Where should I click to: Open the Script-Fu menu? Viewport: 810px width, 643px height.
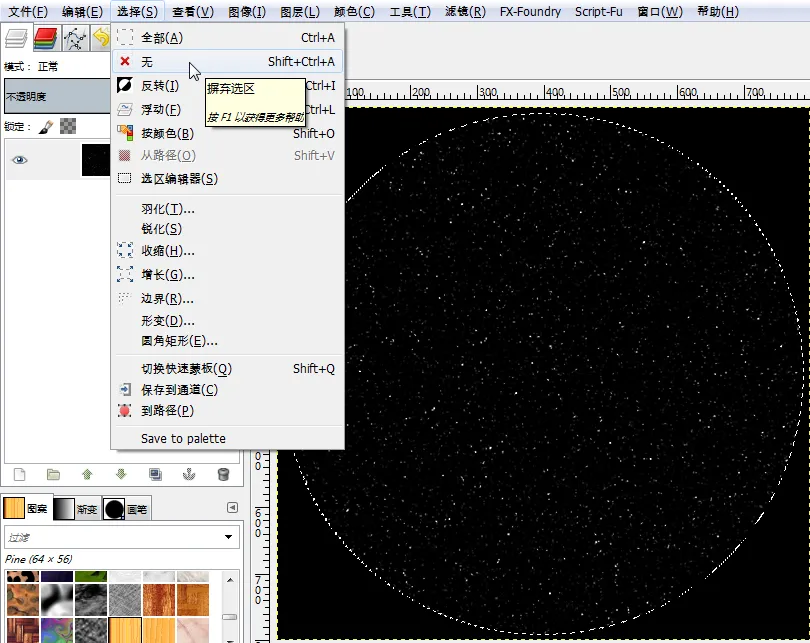point(599,11)
